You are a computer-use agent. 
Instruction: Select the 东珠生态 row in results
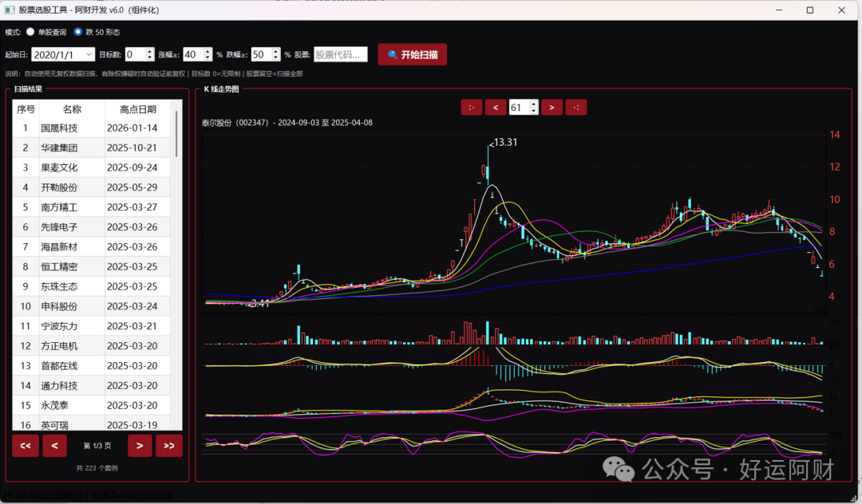point(92,286)
